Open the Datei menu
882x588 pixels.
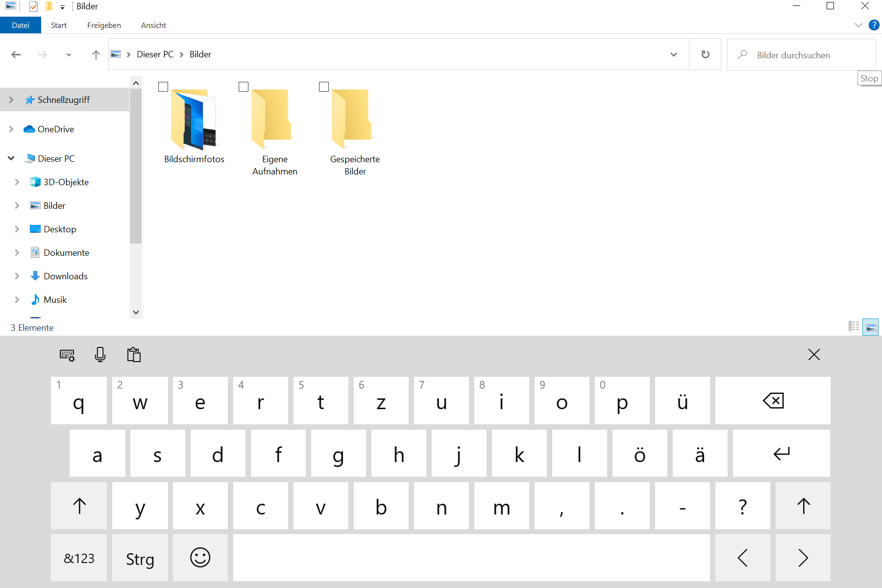[x=21, y=25]
